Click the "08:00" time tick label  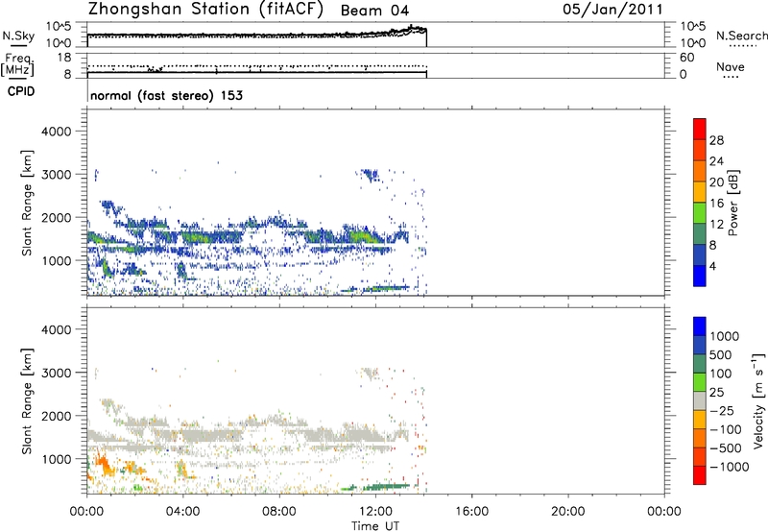279,512
